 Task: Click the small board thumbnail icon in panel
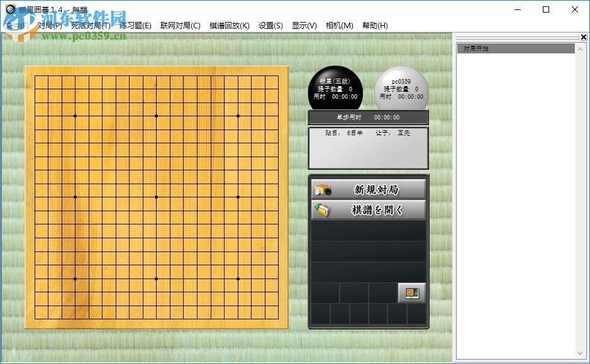point(411,293)
